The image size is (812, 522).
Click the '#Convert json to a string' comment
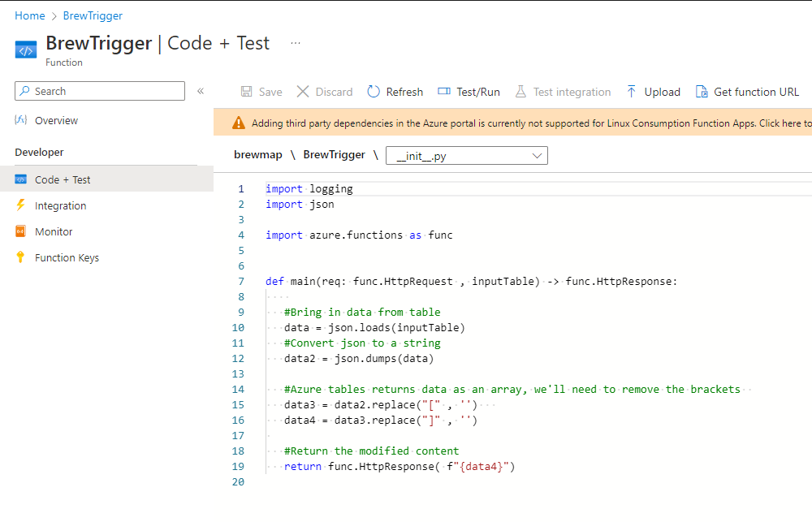(362, 343)
